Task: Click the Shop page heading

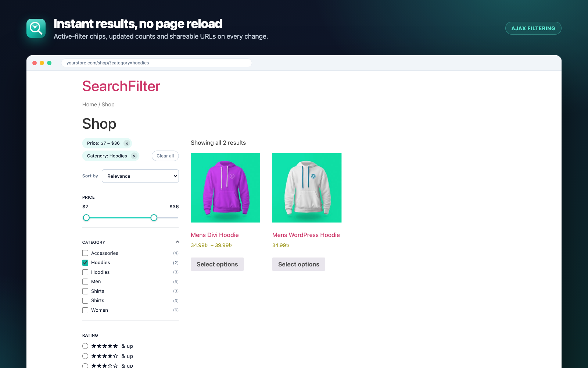Action: pyautogui.click(x=99, y=124)
